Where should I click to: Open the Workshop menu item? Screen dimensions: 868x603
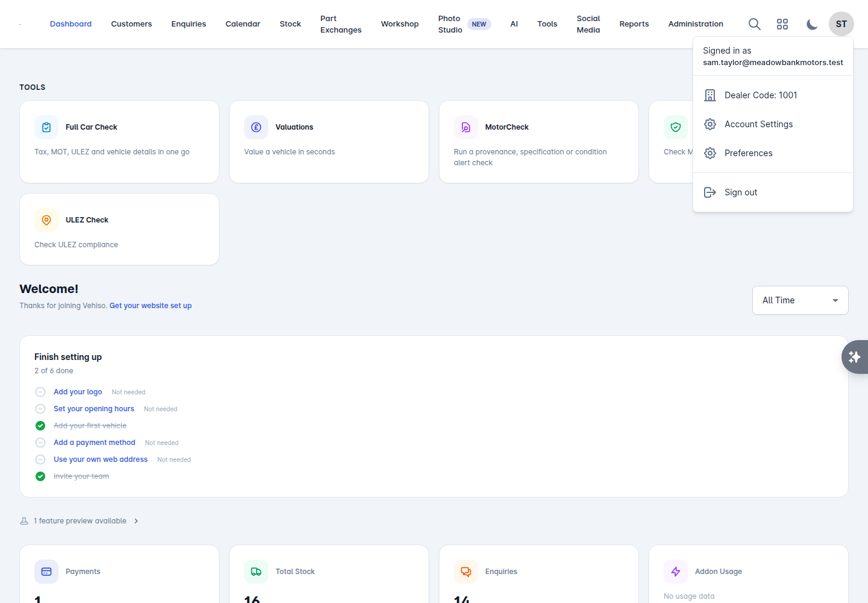click(x=400, y=24)
